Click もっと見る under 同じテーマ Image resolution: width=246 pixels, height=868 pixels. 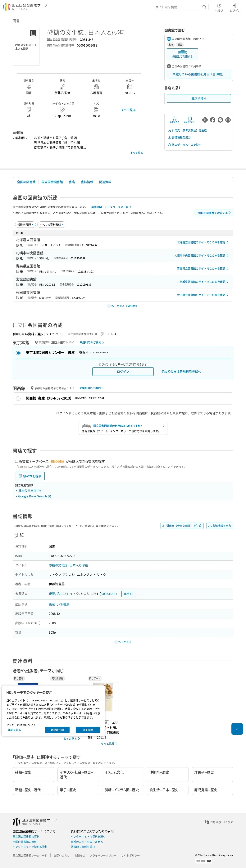click(109, 743)
